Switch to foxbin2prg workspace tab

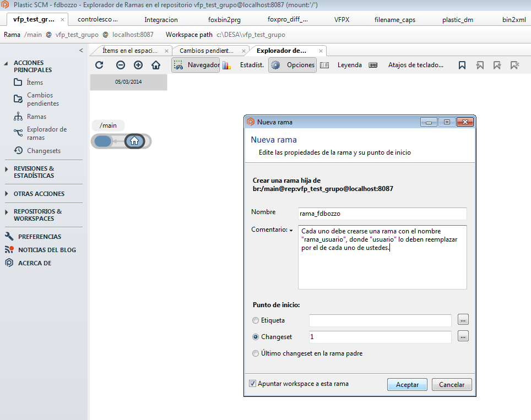click(x=224, y=20)
